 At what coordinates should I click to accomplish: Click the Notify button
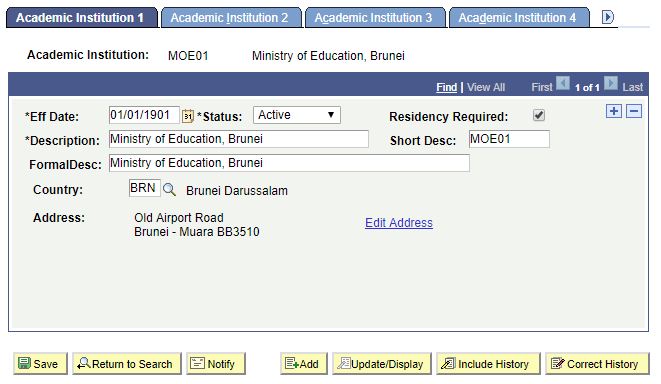[x=216, y=363]
